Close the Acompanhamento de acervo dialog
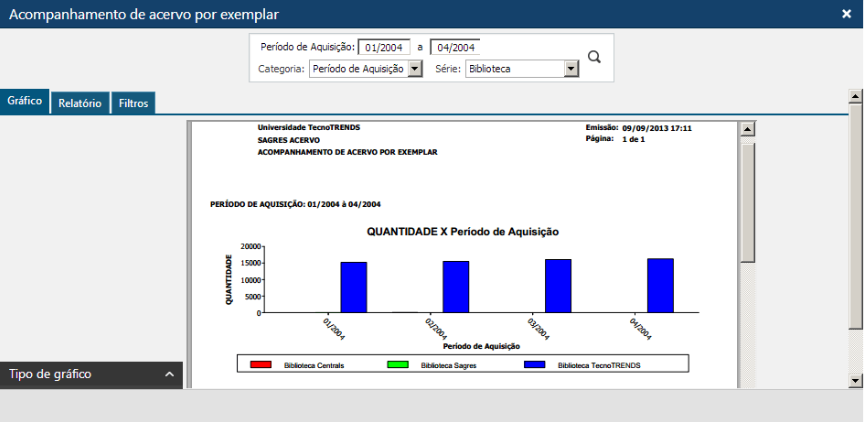 tap(846, 14)
